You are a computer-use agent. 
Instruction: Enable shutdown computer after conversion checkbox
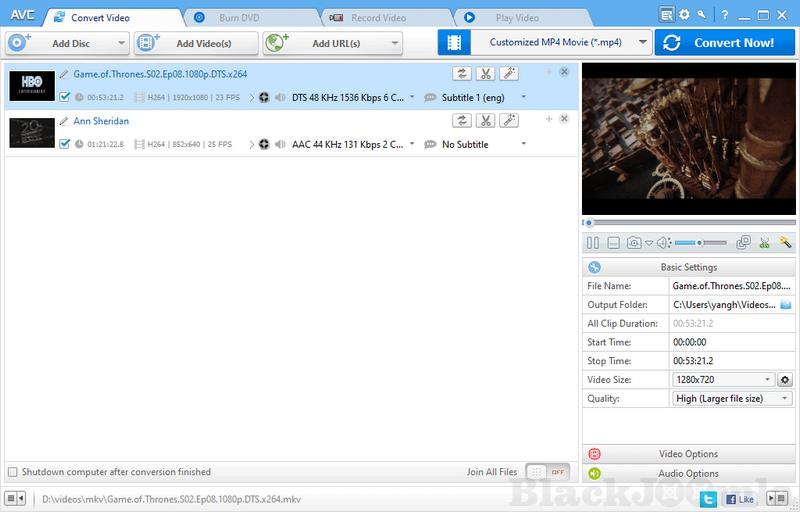(12, 472)
